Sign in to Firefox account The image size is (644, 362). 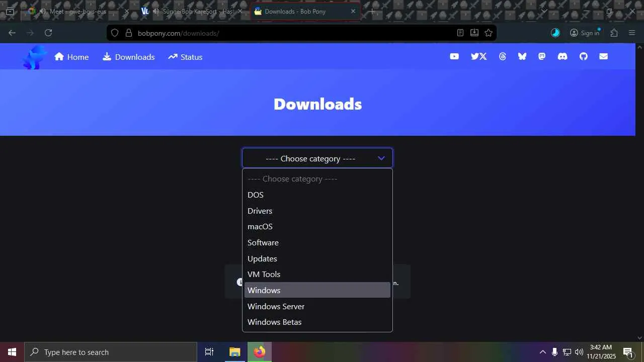(x=585, y=33)
